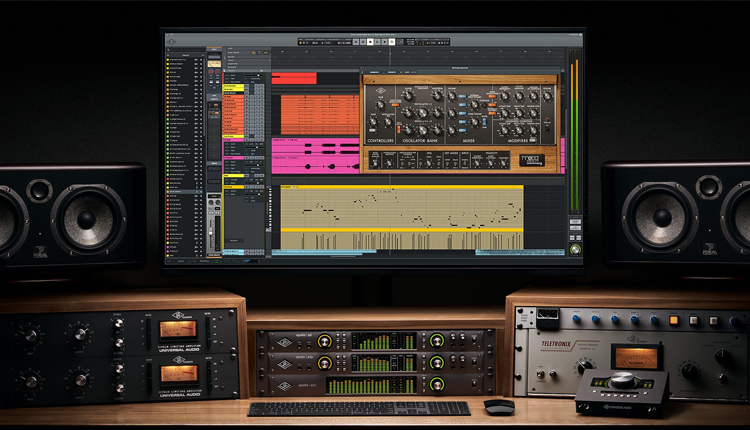The height and width of the screenshot is (430, 750).
Task: Click Oscillator 1 Waveform knob in Oscillator Bank
Action: (x=437, y=96)
